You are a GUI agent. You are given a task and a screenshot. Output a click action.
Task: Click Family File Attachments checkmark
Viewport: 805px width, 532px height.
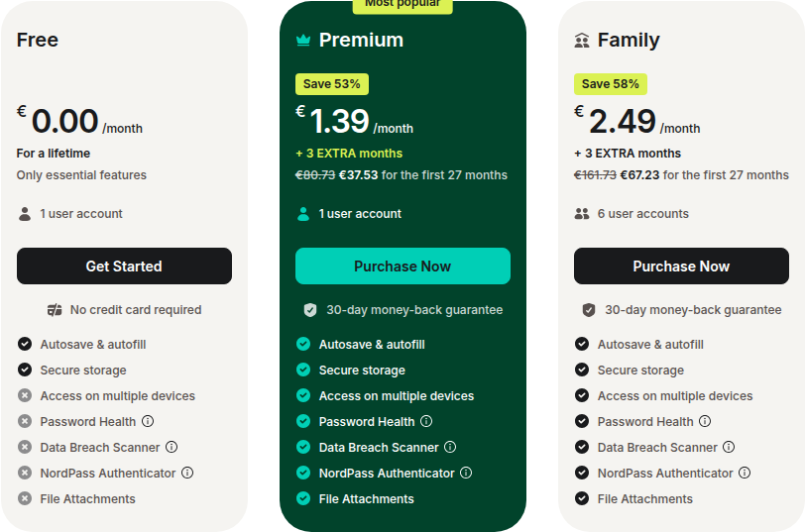[x=582, y=498]
